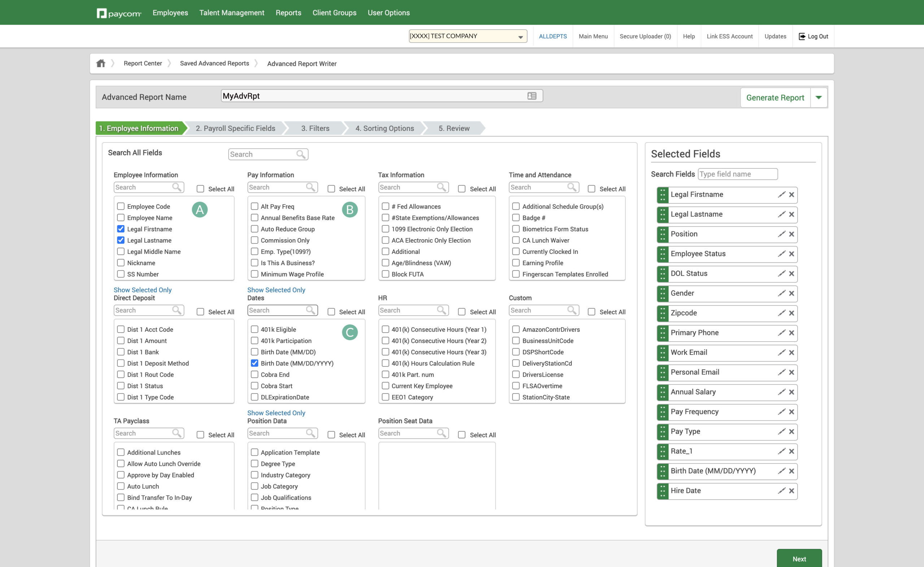The height and width of the screenshot is (567, 924).
Task: Toggle Select All for Tax Information
Action: point(462,189)
